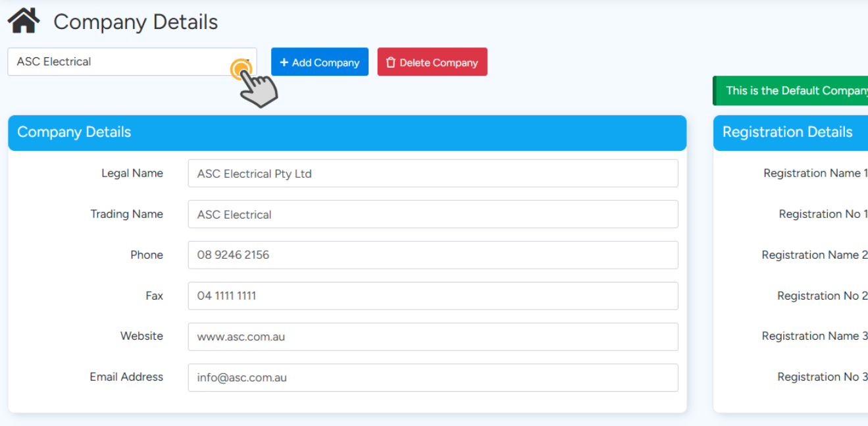Click the home icon beside the page title
868x426 pixels.
click(x=24, y=21)
